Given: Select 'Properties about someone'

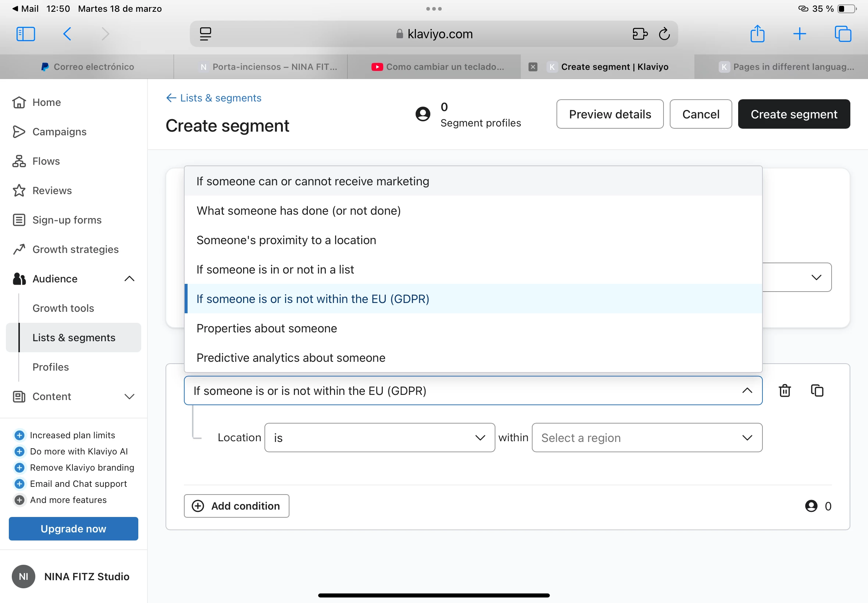Looking at the screenshot, I should (x=473, y=328).
